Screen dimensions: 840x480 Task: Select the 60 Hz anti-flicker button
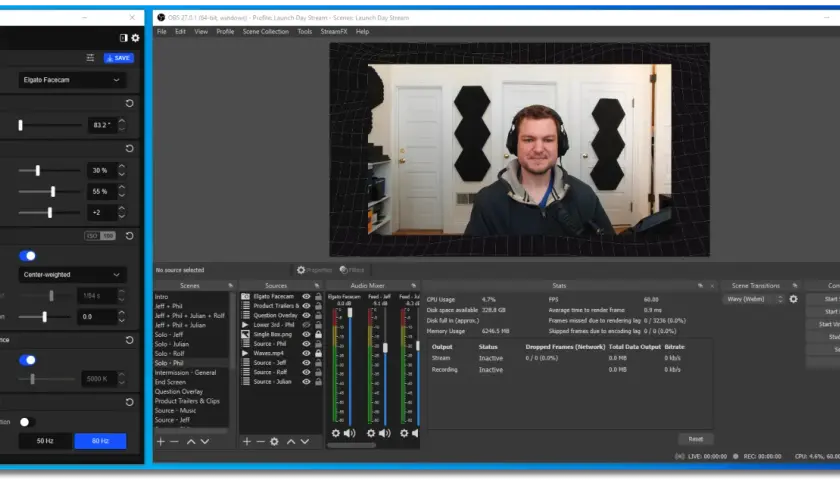click(100, 441)
